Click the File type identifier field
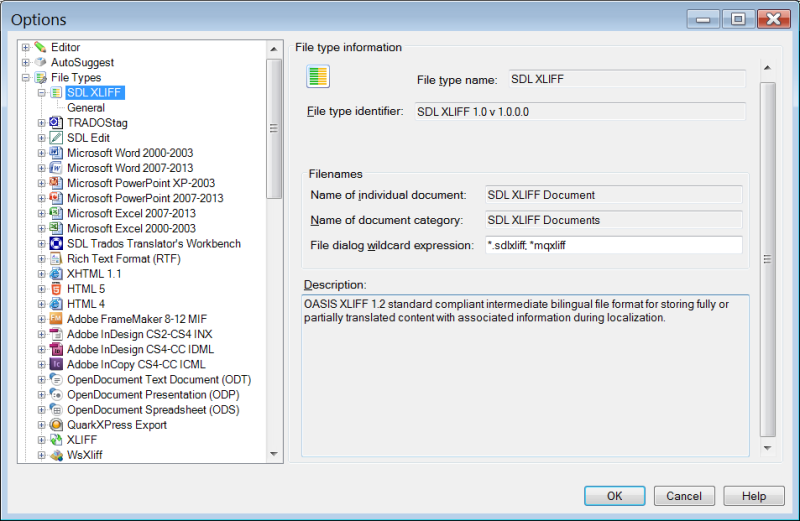Image resolution: width=800 pixels, height=521 pixels. [580, 111]
